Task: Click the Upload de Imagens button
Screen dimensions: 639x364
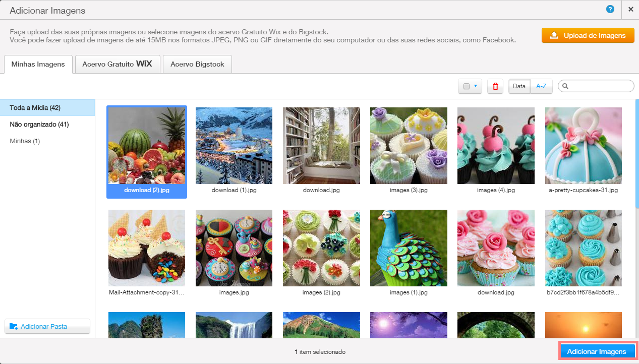Action: coord(588,35)
